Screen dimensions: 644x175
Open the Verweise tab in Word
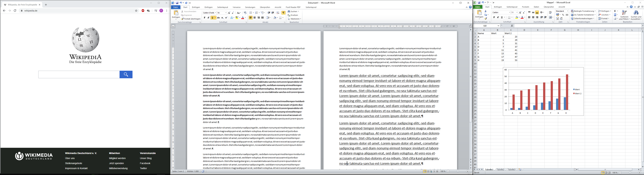(x=237, y=7)
